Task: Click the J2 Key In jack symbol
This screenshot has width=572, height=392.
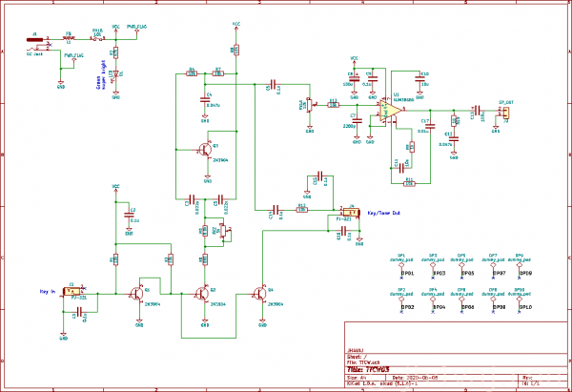Action: pos(74,290)
